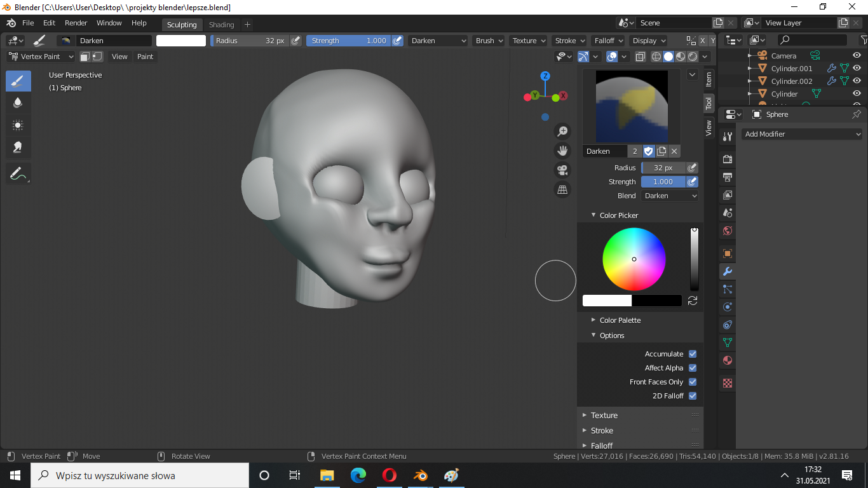Open the Add Modifier dropdown
The width and height of the screenshot is (868, 488).
click(x=802, y=134)
